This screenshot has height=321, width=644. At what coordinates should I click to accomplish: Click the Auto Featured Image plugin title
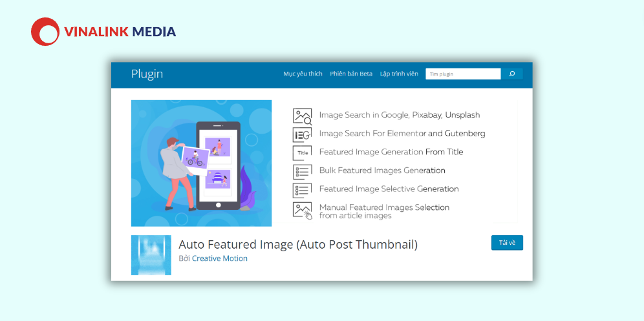[298, 245]
